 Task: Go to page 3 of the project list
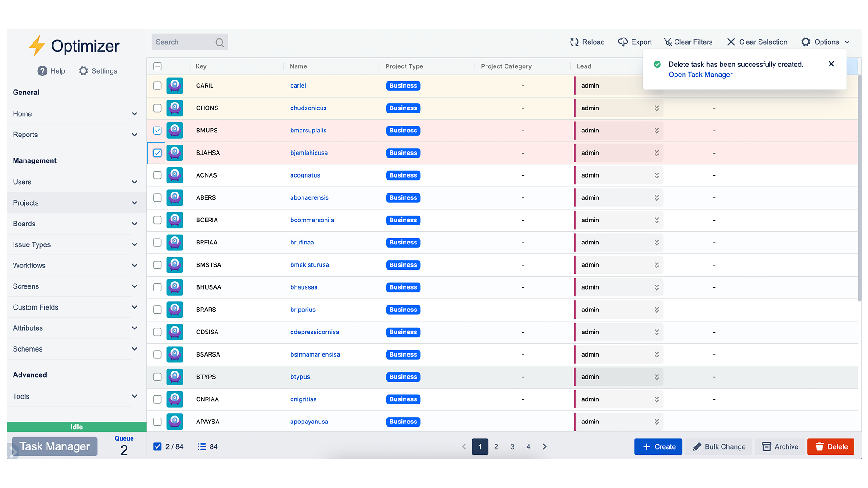[x=512, y=446]
